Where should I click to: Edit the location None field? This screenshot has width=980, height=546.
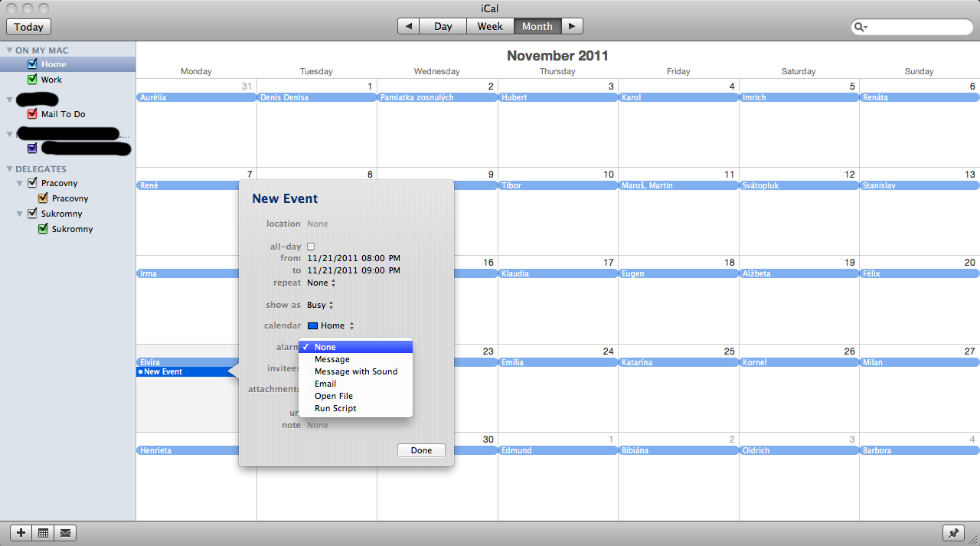tap(318, 224)
